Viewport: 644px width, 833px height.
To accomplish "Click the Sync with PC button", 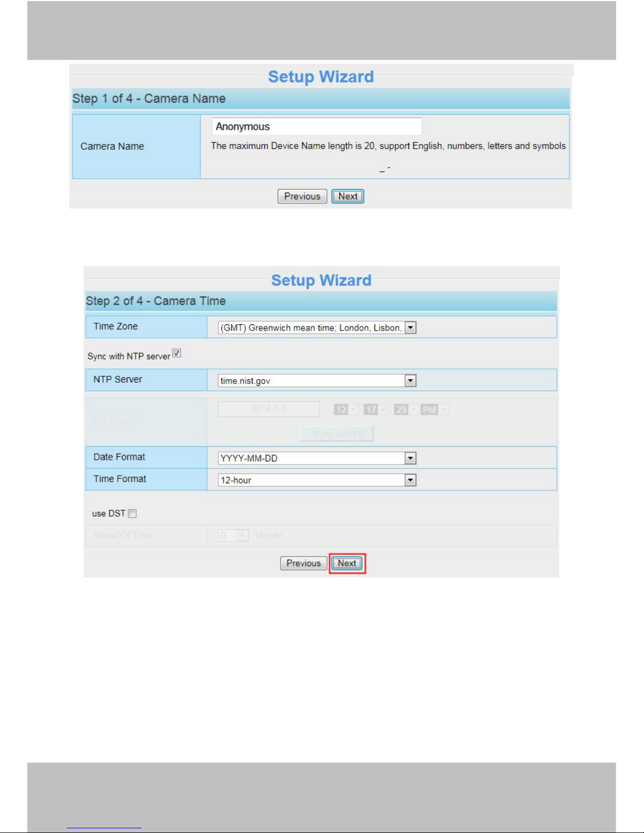I will (x=337, y=434).
